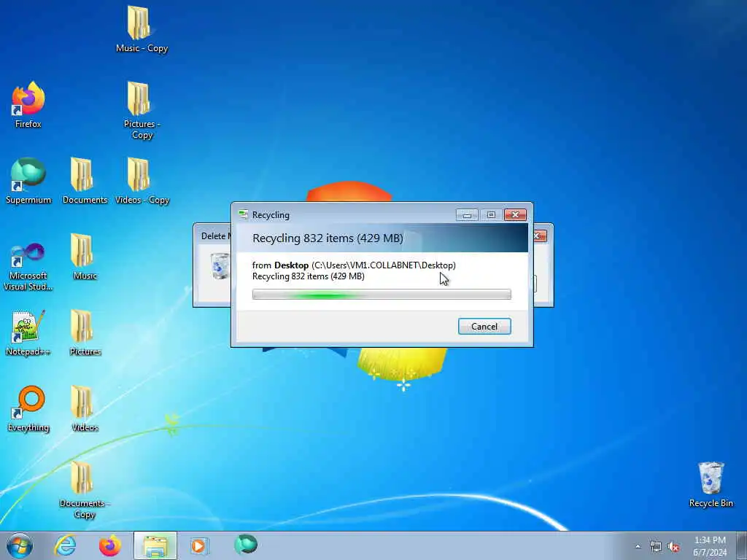The height and width of the screenshot is (560, 747).
Task: Select the Pictures folder on desktop
Action: (85, 332)
